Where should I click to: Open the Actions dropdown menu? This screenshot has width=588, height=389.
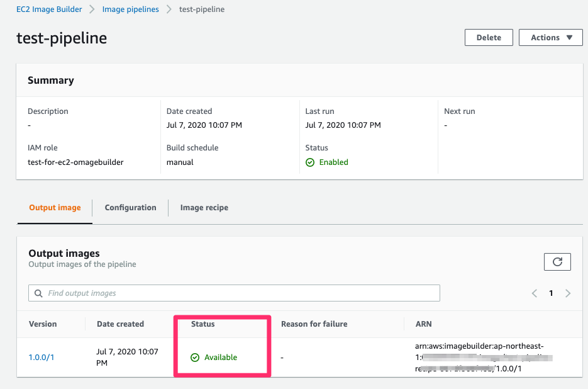coord(550,38)
